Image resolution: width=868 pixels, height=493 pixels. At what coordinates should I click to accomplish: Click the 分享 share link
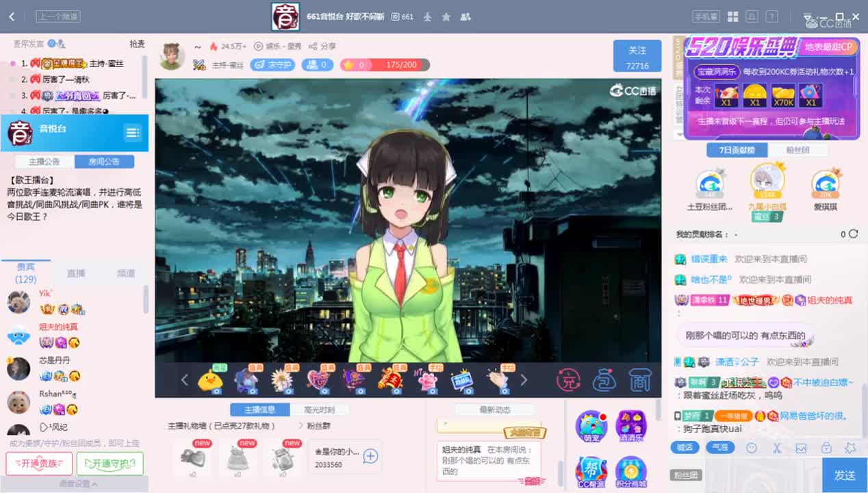(322, 47)
